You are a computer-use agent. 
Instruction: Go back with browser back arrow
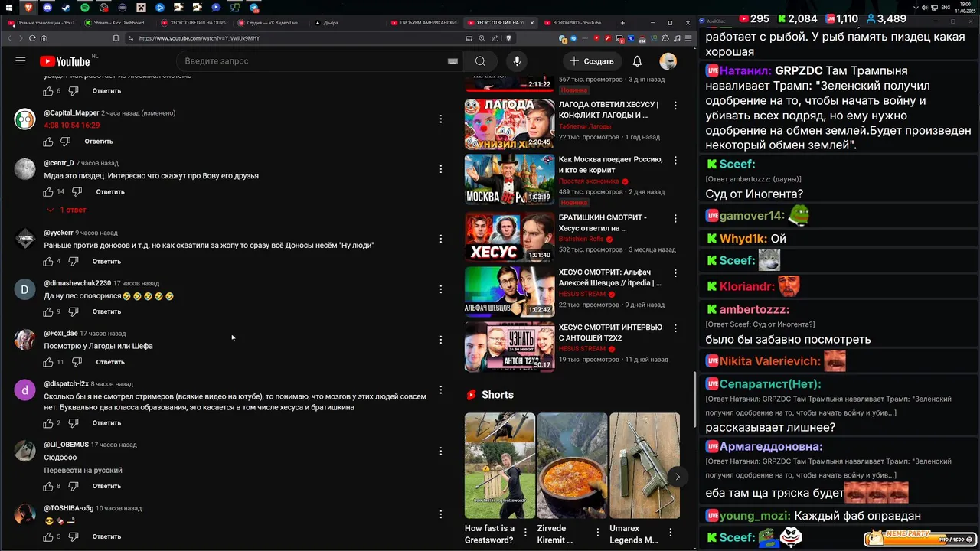click(x=10, y=38)
